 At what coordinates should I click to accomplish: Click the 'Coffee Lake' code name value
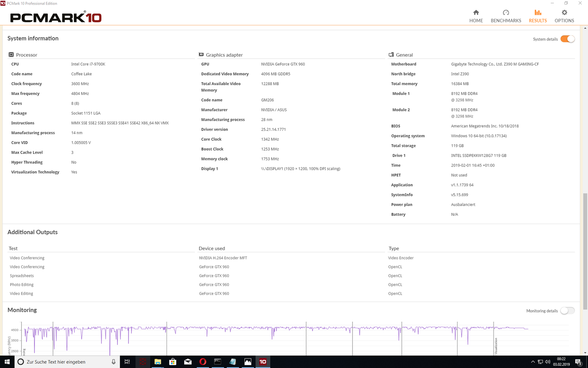(x=81, y=74)
